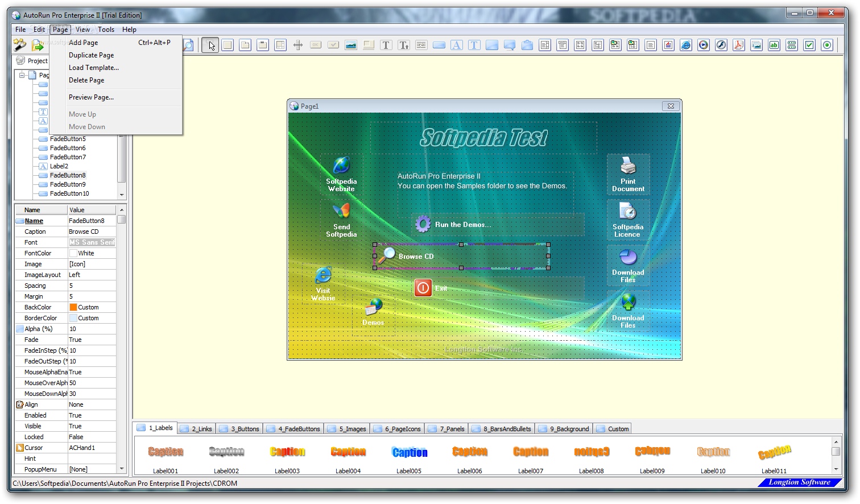Screen dimensions: 860x504
Task: Choose Preview Page... menu entry
Action: tap(116, 97)
